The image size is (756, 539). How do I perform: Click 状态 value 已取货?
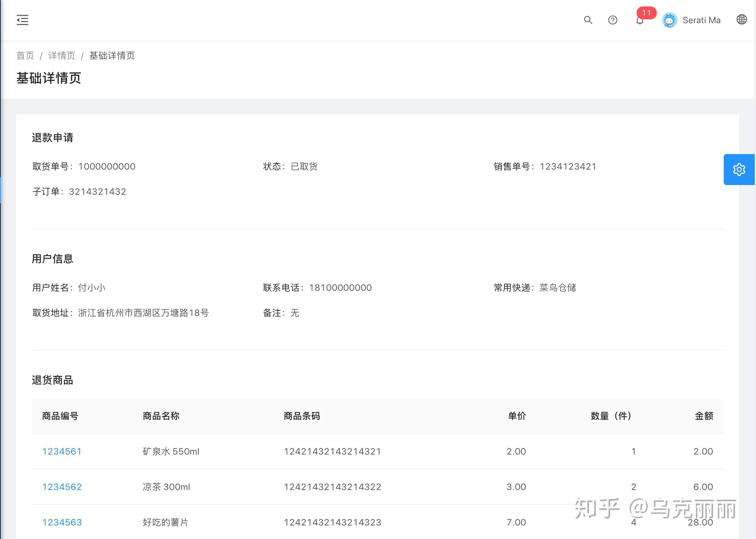(304, 166)
